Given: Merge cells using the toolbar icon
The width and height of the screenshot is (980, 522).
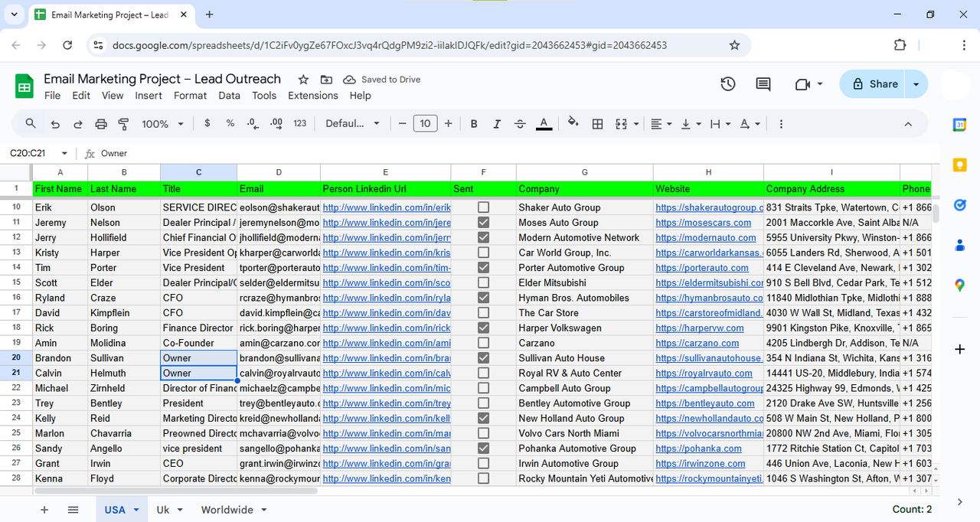Looking at the screenshot, I should point(620,123).
